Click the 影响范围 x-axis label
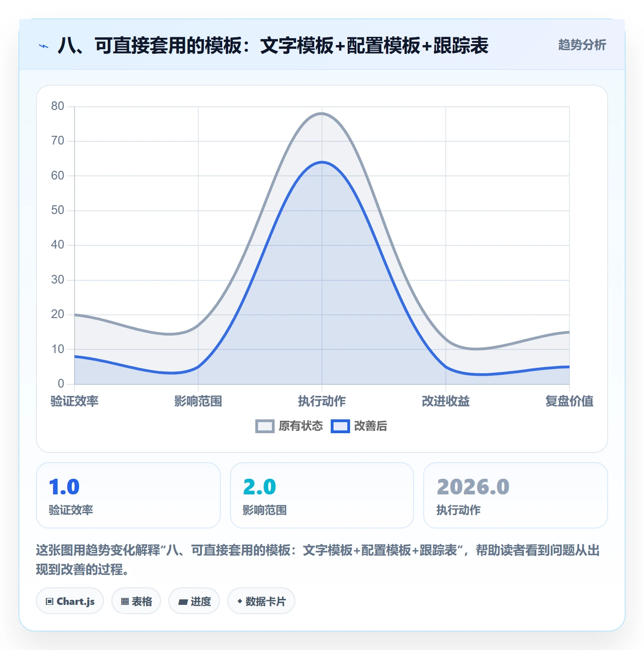Image resolution: width=644 pixels, height=650 pixels. (x=198, y=401)
